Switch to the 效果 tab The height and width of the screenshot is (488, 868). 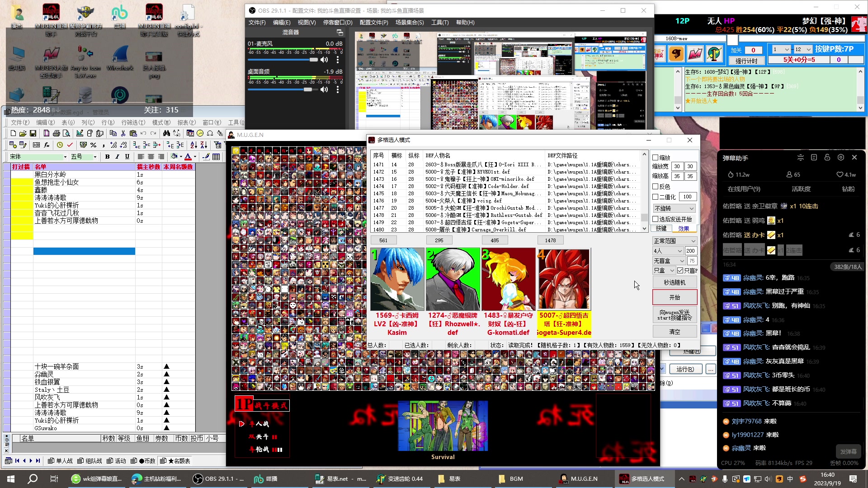tap(684, 229)
